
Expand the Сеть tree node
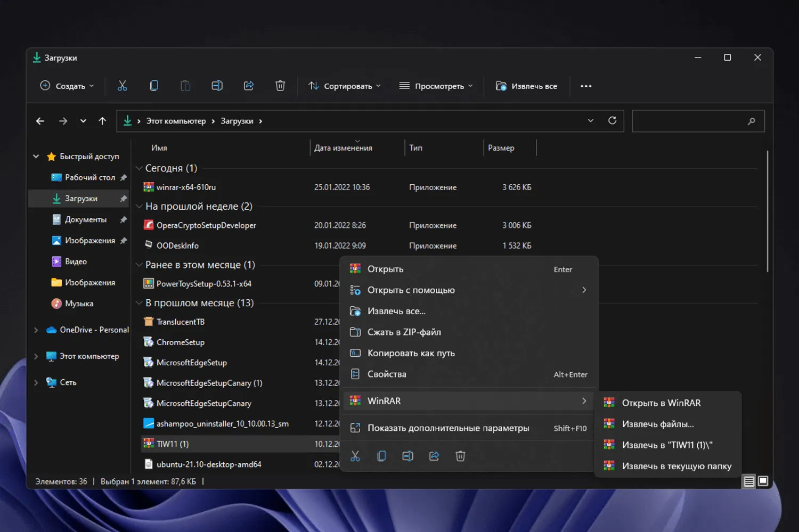click(x=36, y=382)
